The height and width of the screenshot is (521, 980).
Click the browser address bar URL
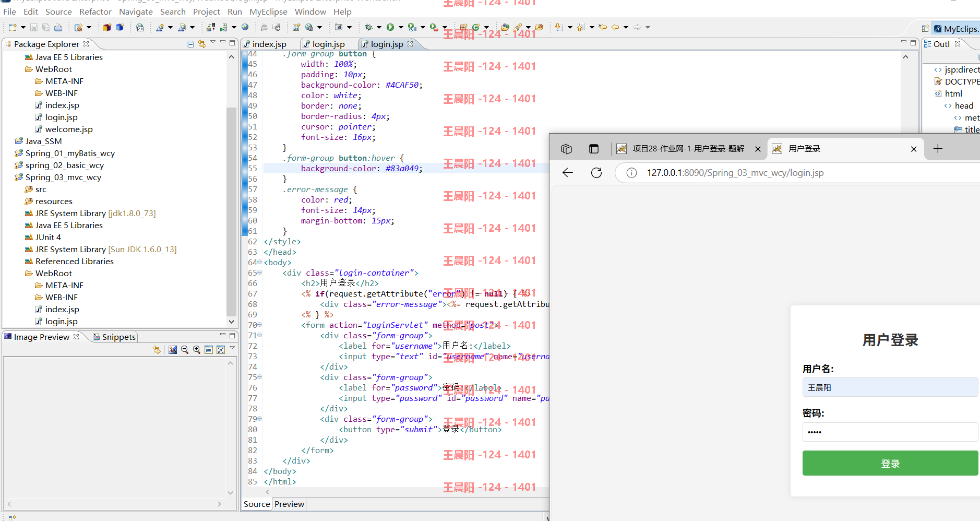click(735, 173)
